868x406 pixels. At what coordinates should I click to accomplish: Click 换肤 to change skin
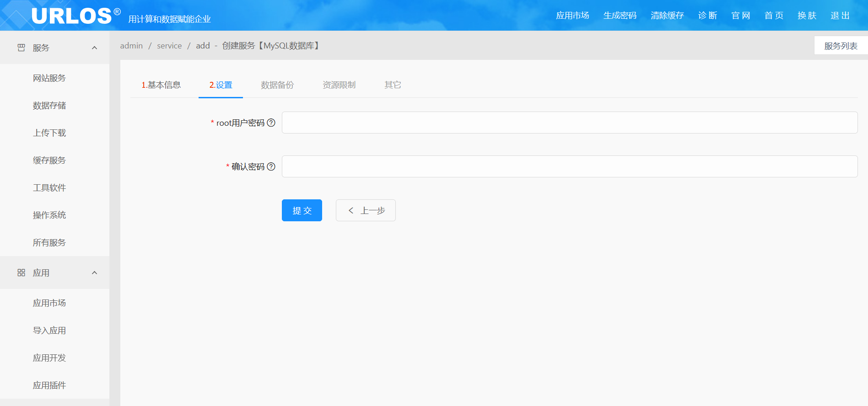tap(807, 16)
